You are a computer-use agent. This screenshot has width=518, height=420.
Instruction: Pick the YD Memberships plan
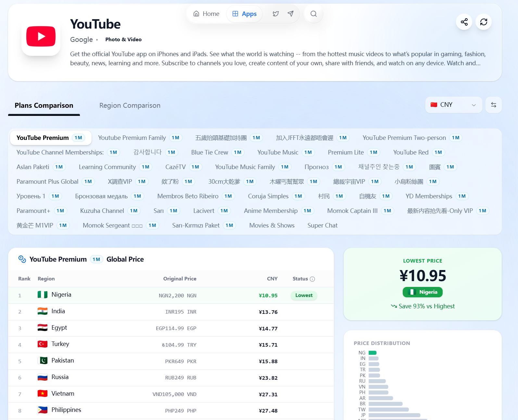pos(437,196)
